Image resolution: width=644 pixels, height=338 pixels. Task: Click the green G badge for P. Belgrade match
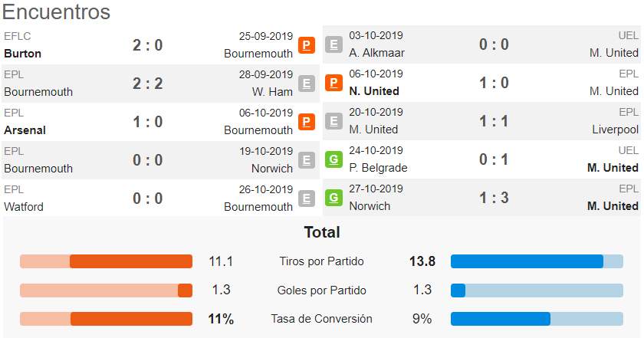333,159
